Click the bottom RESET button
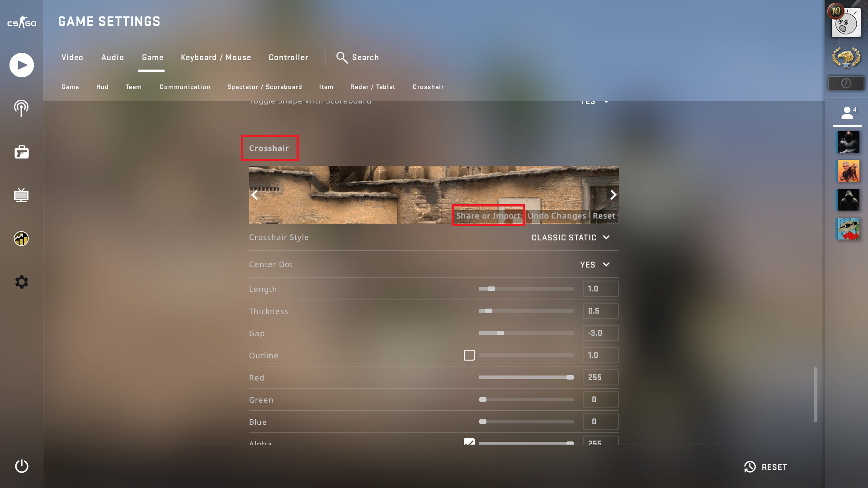The image size is (868, 488). tap(765, 467)
